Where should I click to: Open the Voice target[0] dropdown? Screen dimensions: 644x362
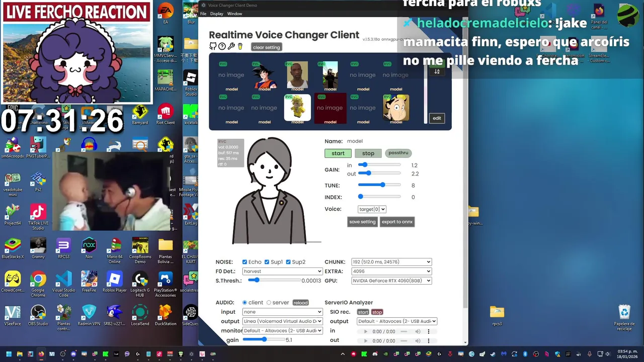(372, 209)
